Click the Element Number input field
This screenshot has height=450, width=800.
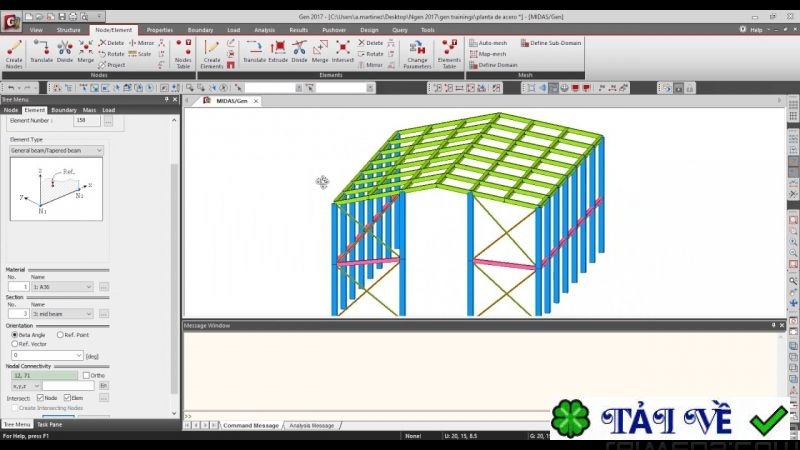point(87,121)
